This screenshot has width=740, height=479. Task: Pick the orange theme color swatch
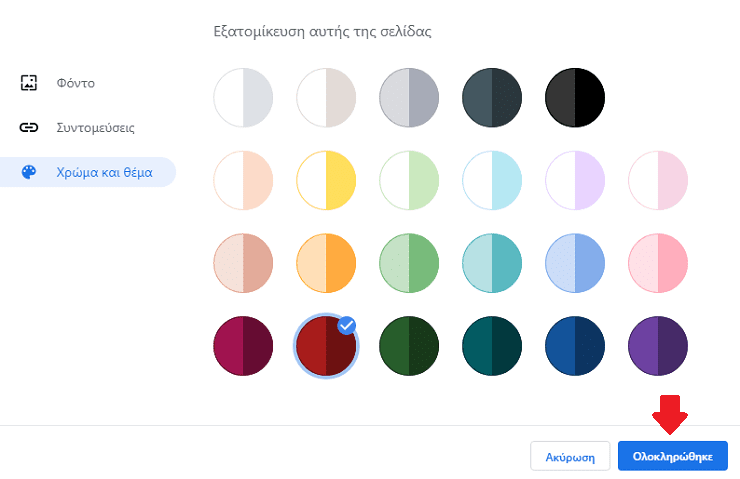click(326, 263)
